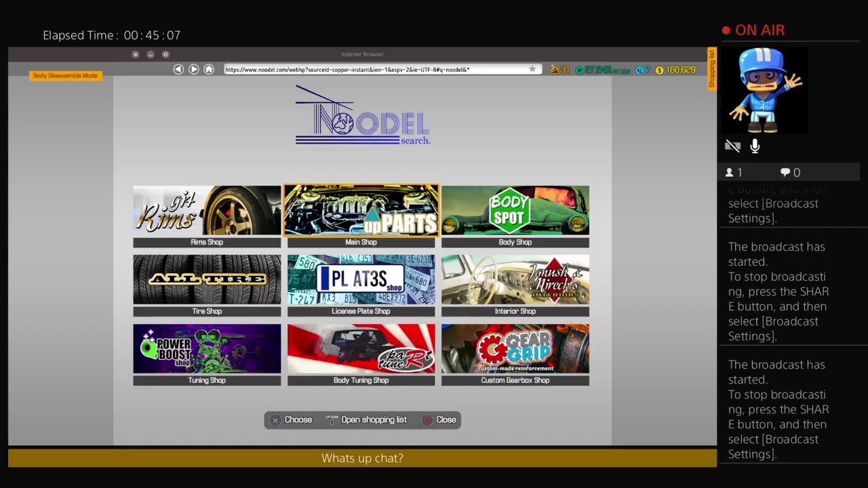The image size is (868, 488).
Task: Open the Power Boost shop banner
Action: pyautogui.click(x=207, y=348)
